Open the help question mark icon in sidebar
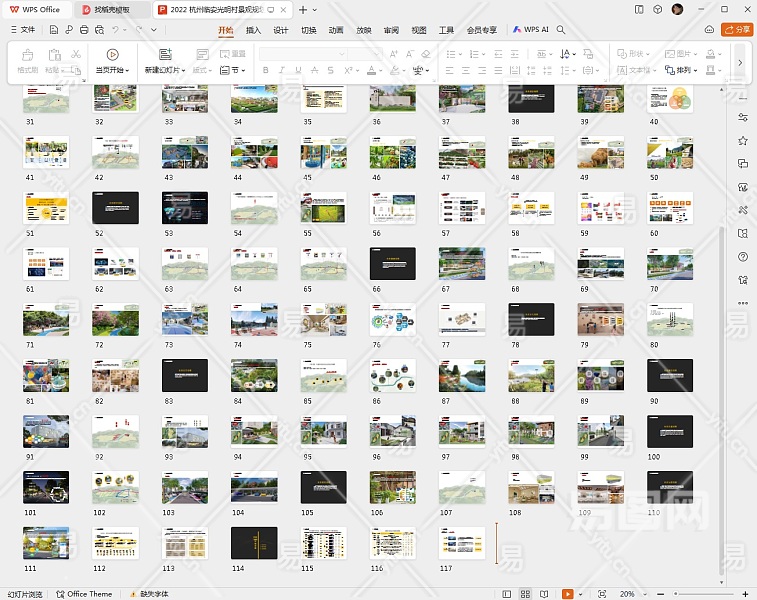The width and height of the screenshot is (757, 600). pos(743,256)
